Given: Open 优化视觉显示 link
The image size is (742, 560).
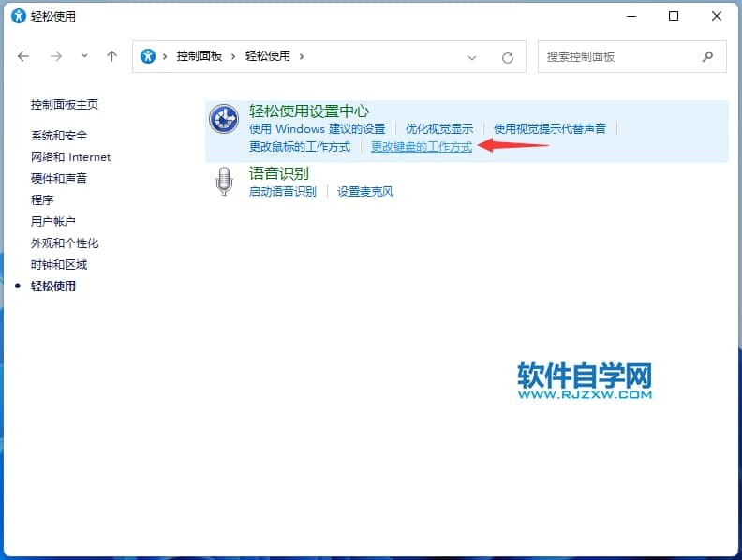Looking at the screenshot, I should point(439,129).
